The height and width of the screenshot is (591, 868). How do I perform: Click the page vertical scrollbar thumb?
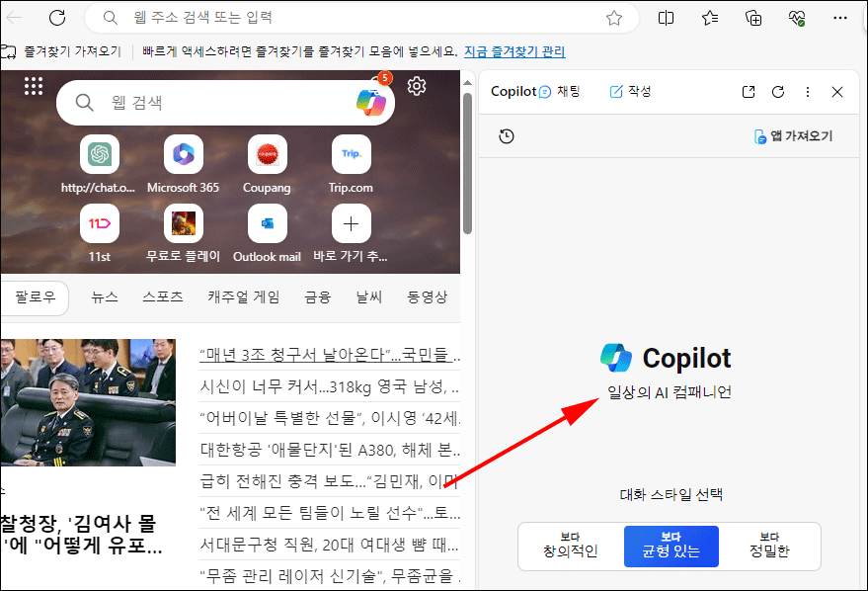coord(468,163)
